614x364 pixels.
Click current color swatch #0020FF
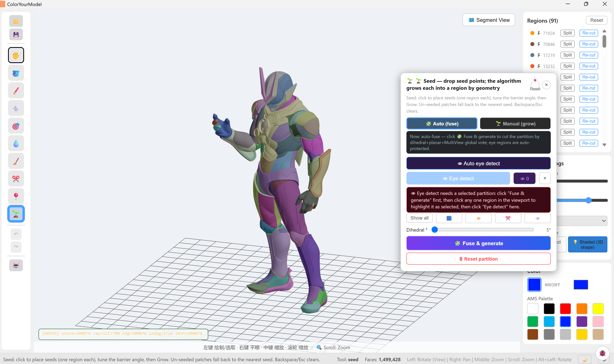(x=534, y=284)
